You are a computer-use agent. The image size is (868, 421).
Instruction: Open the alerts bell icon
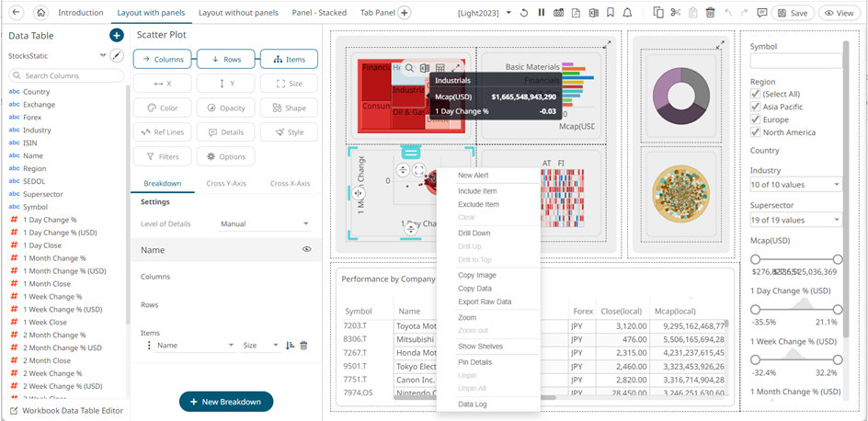(x=626, y=13)
